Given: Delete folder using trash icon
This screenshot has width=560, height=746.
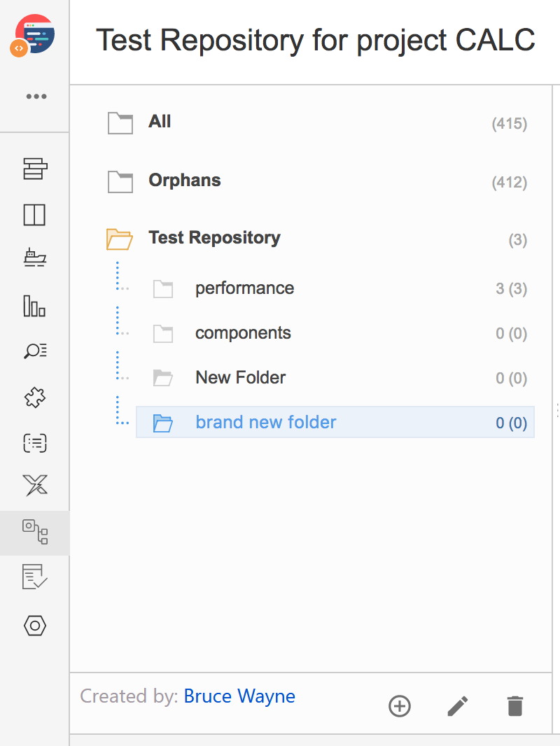Looking at the screenshot, I should [x=515, y=706].
